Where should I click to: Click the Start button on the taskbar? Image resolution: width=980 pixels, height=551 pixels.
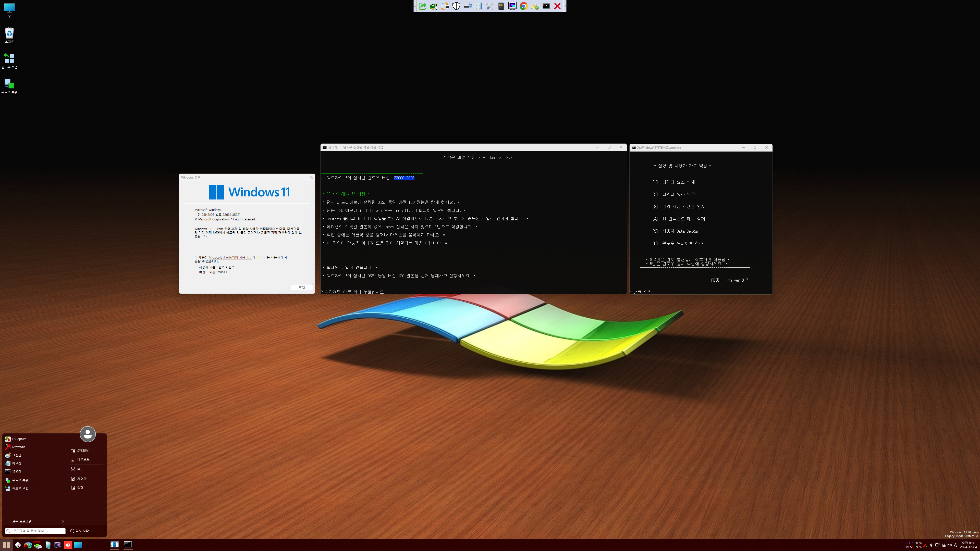pyautogui.click(x=6, y=545)
